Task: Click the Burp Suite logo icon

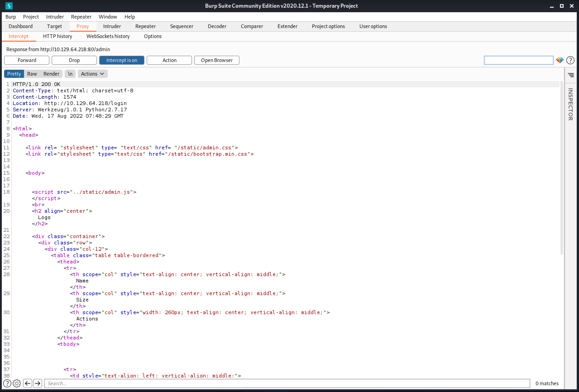Action: coord(9,6)
